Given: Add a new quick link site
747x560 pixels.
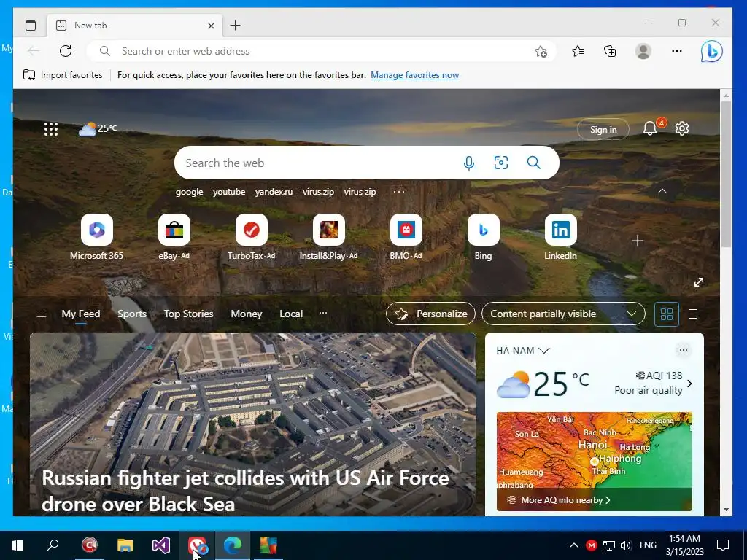Looking at the screenshot, I should click(638, 241).
